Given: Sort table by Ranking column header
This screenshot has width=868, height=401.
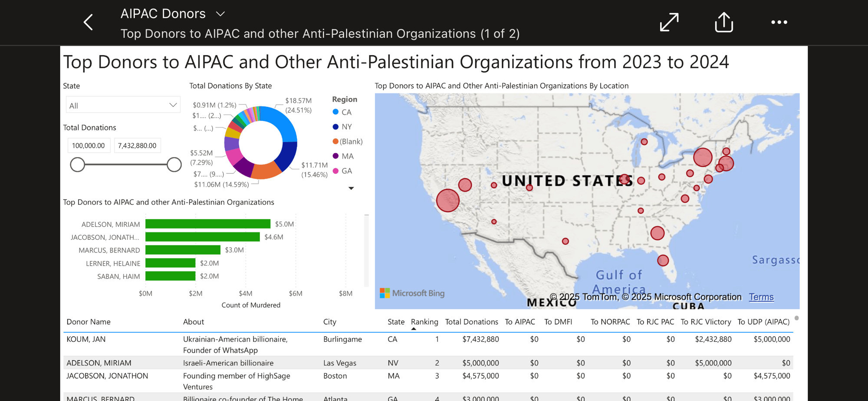Looking at the screenshot, I should click(x=424, y=322).
